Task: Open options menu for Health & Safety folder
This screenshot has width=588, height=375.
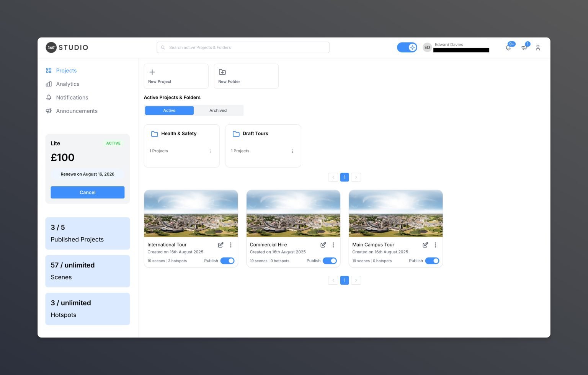Action: [x=211, y=152]
